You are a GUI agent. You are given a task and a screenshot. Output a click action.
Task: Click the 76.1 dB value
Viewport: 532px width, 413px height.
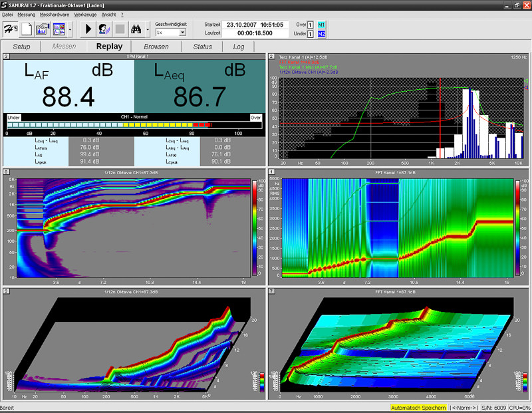(221, 154)
